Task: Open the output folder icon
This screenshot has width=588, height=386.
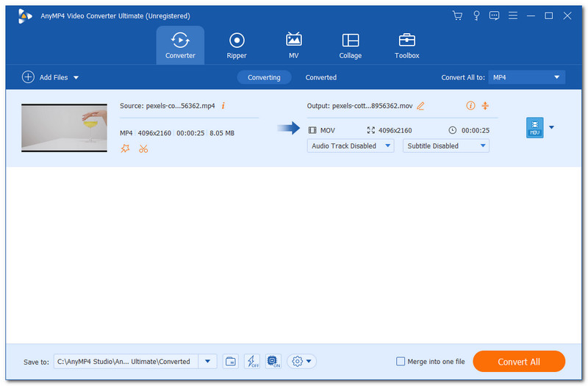Action: [x=231, y=361]
